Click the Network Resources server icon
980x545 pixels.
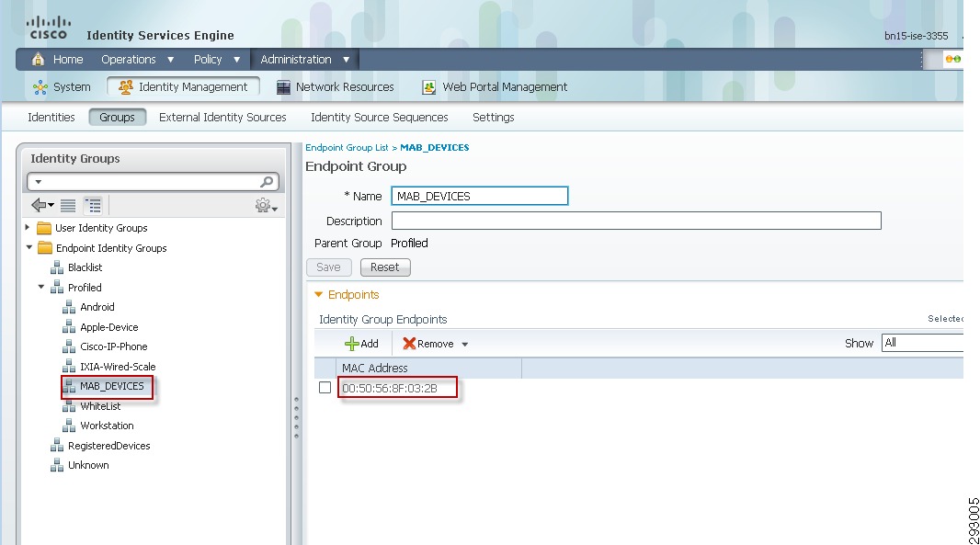283,87
